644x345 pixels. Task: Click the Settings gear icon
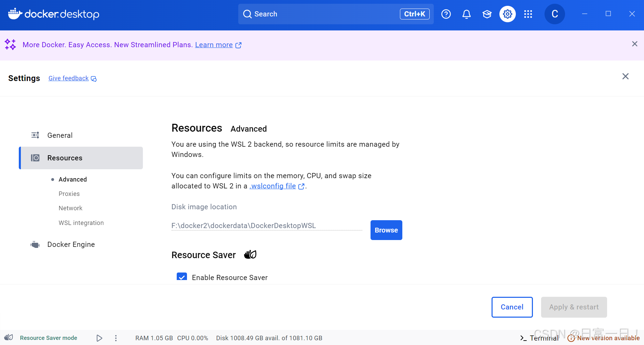point(507,14)
